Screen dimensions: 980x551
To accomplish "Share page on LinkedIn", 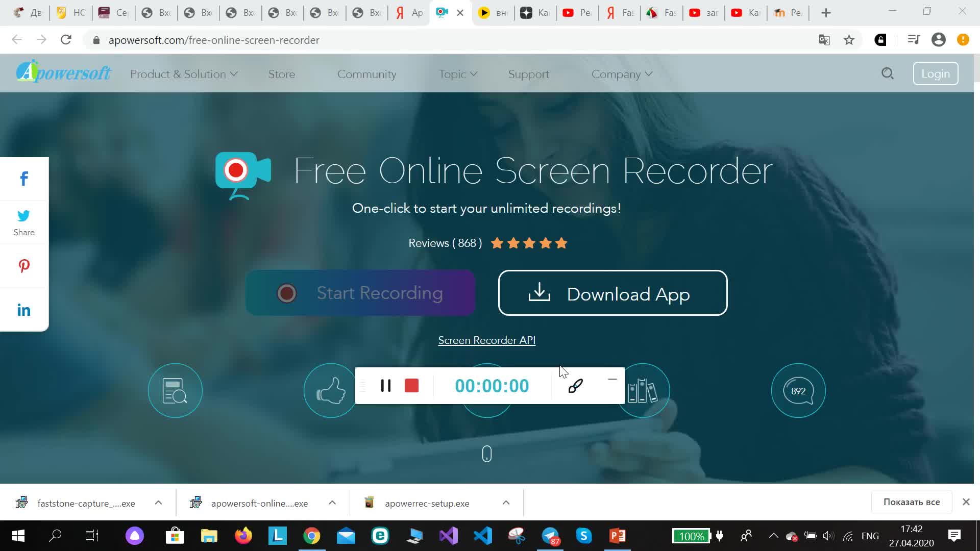I will pos(24,310).
